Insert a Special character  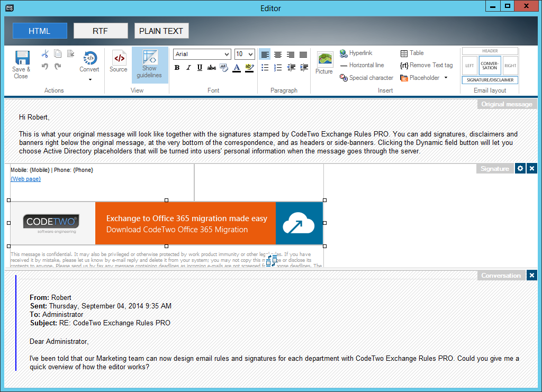point(366,78)
